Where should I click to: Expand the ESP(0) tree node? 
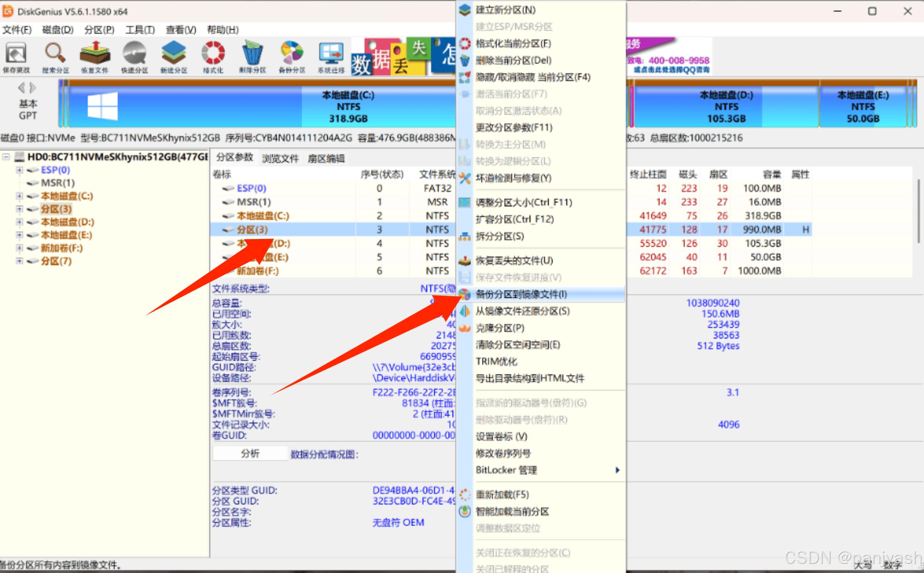click(19, 170)
